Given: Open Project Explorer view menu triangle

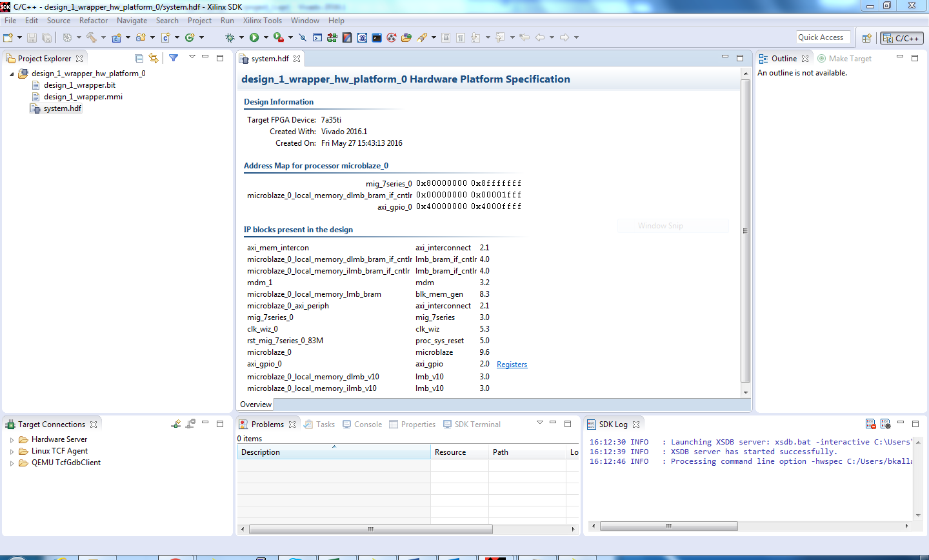Looking at the screenshot, I should [192, 57].
